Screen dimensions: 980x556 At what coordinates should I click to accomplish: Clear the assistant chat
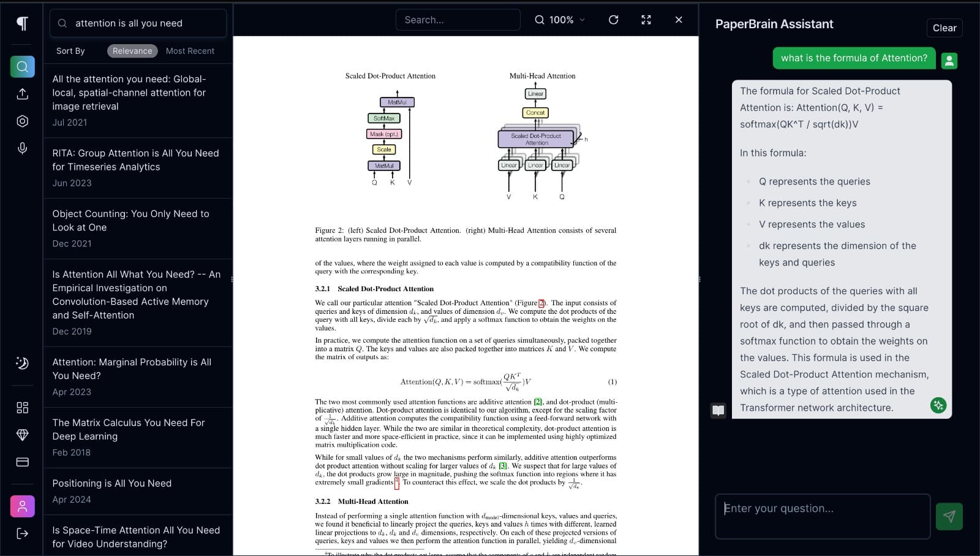(944, 28)
